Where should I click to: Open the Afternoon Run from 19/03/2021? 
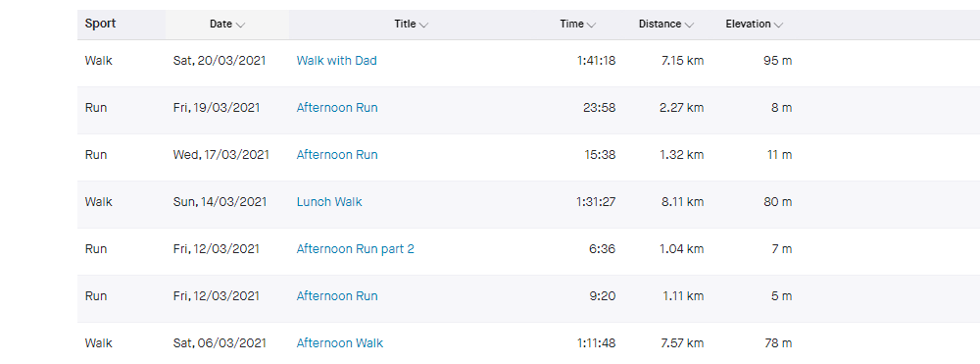point(337,108)
